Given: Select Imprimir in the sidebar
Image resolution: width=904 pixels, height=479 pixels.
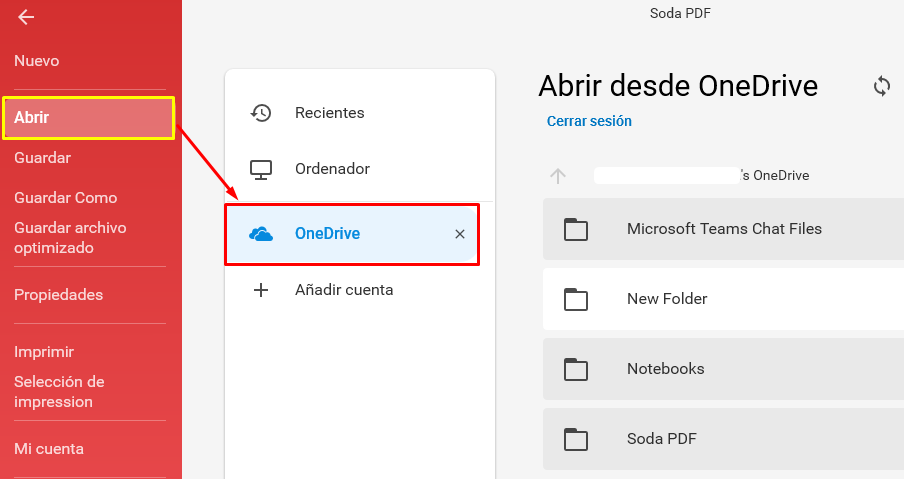Looking at the screenshot, I should tap(44, 352).
